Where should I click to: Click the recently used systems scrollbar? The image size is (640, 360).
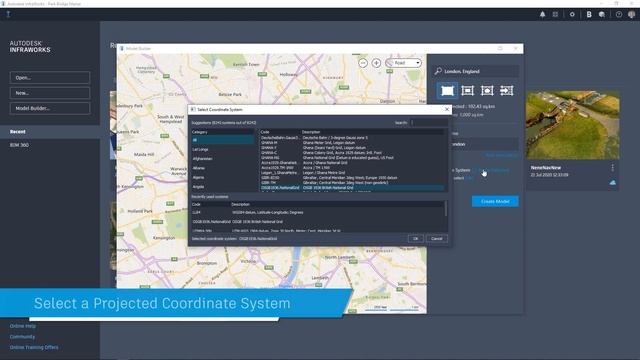coord(446,209)
